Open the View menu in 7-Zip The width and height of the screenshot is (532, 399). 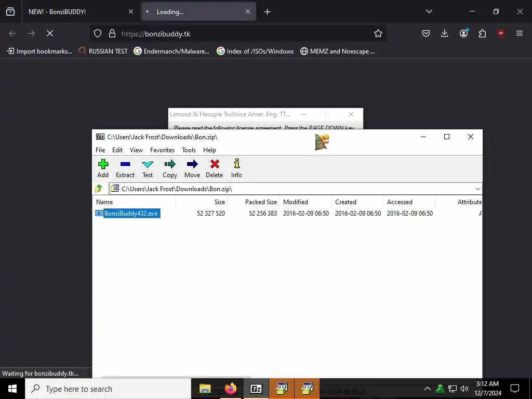(x=136, y=150)
